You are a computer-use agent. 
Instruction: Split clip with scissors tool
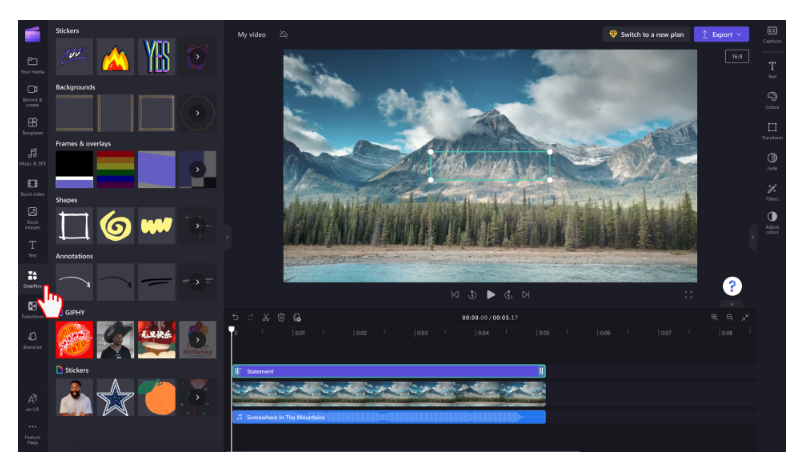click(x=265, y=318)
